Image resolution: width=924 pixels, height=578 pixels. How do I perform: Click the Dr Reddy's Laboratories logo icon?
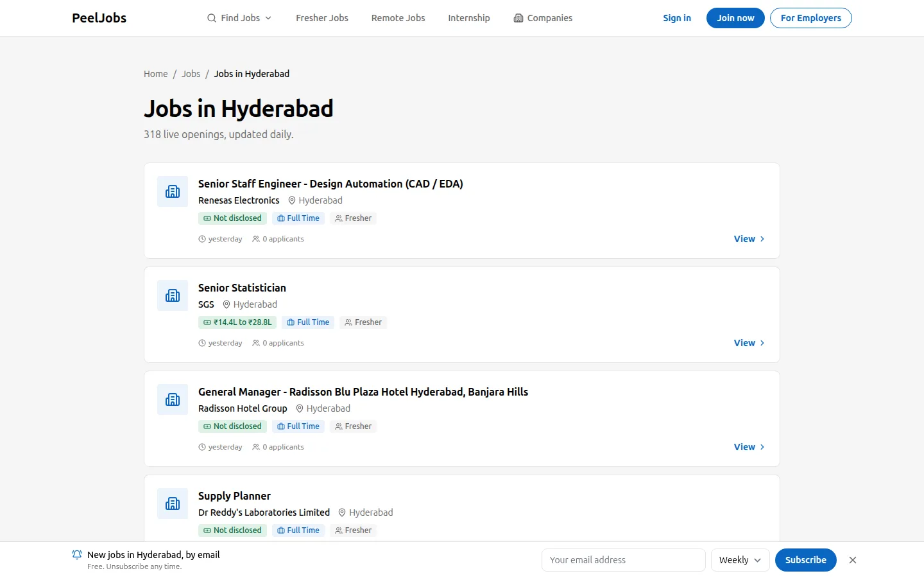point(173,504)
